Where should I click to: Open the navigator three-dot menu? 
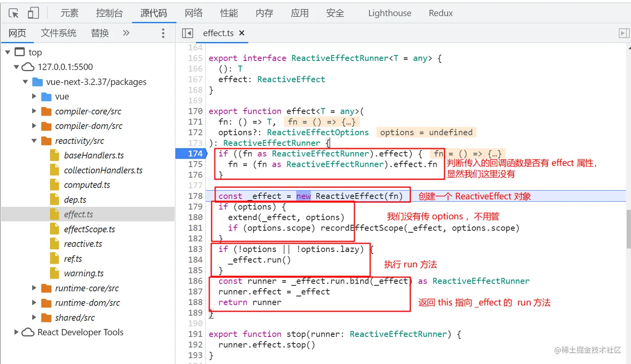(163, 33)
